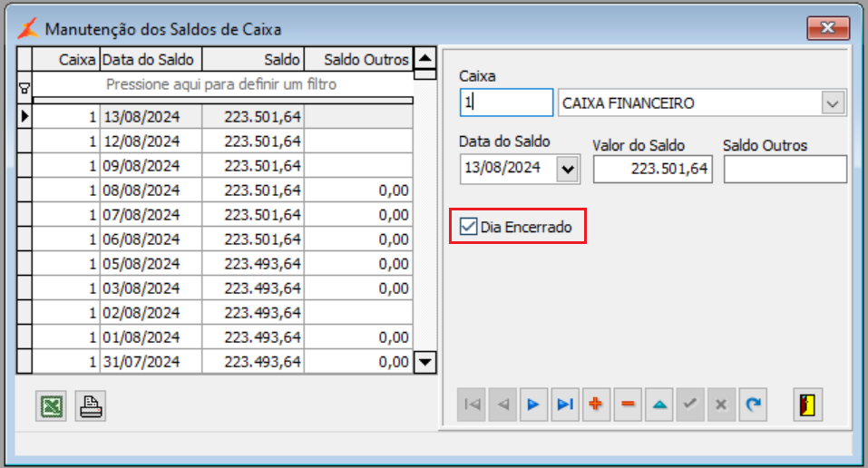Select row dated 08/08/2024
The image size is (868, 468).
222,190
